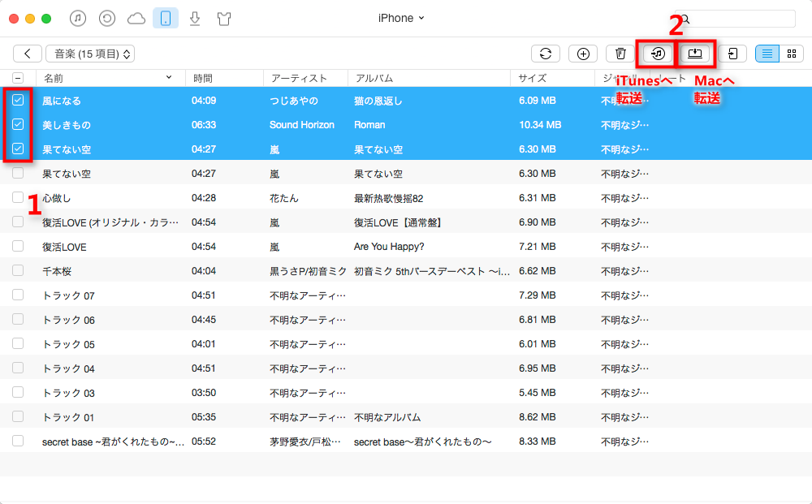This screenshot has height=504, width=812.
Task: Open the download manager arrow icon
Action: point(195,19)
